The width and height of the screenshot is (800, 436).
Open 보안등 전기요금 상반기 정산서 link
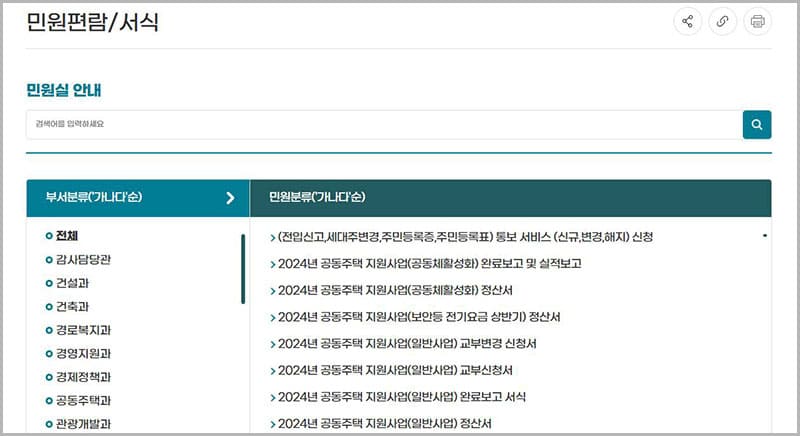(418, 317)
